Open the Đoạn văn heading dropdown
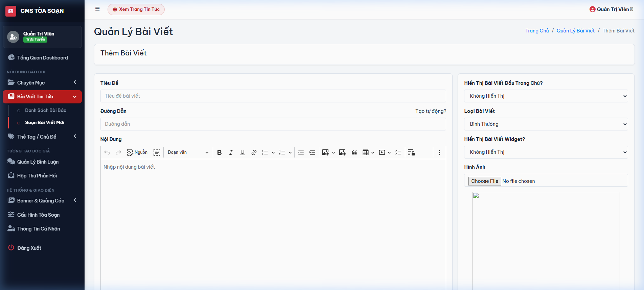 click(x=188, y=152)
